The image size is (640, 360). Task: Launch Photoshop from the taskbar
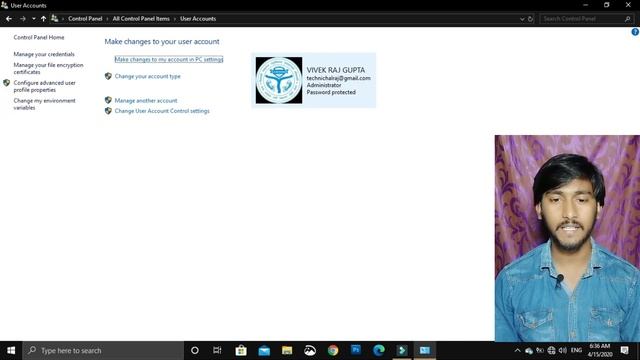[x=356, y=351]
